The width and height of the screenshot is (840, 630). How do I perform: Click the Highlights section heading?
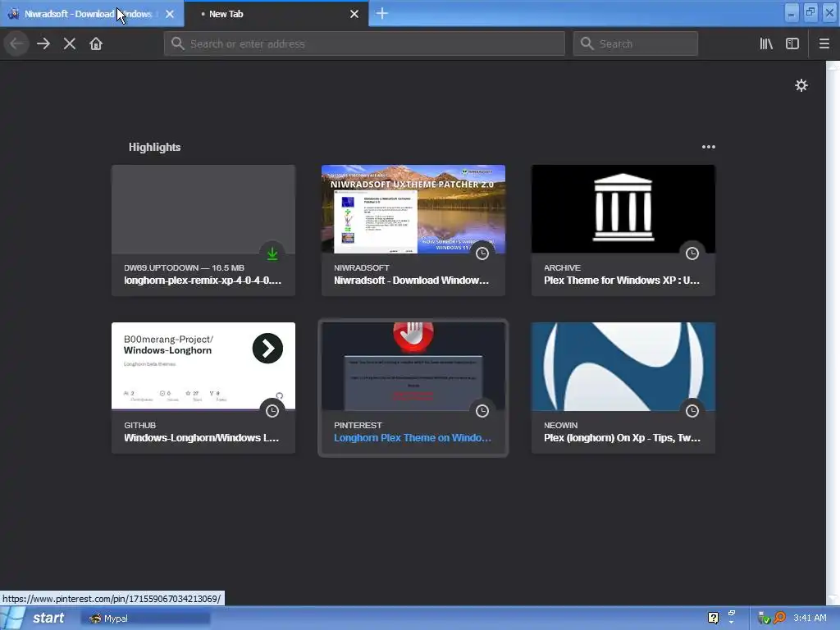pos(154,147)
